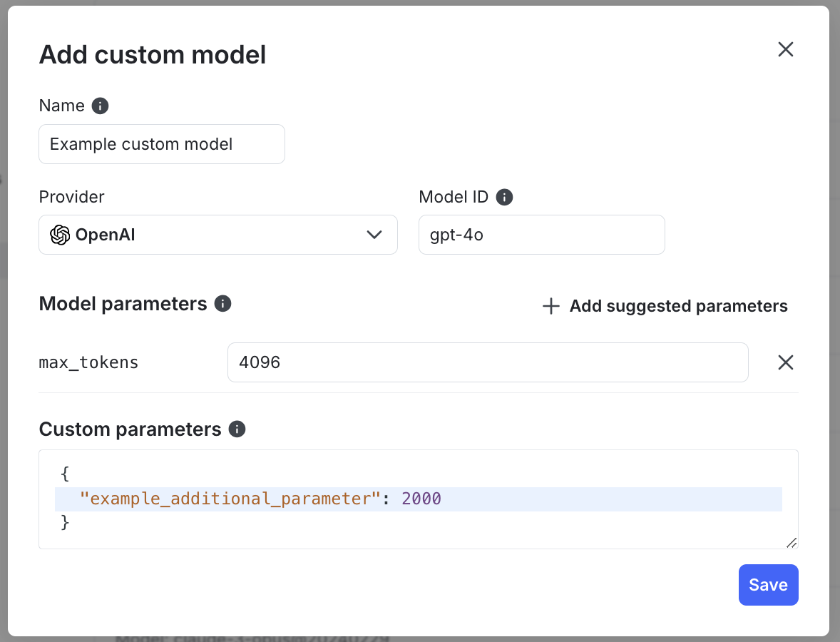
Task: Click the plus icon beside Add suggested parameters
Action: click(550, 306)
